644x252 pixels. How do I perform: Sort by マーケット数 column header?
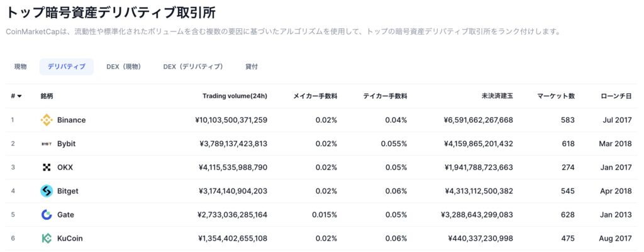point(556,96)
